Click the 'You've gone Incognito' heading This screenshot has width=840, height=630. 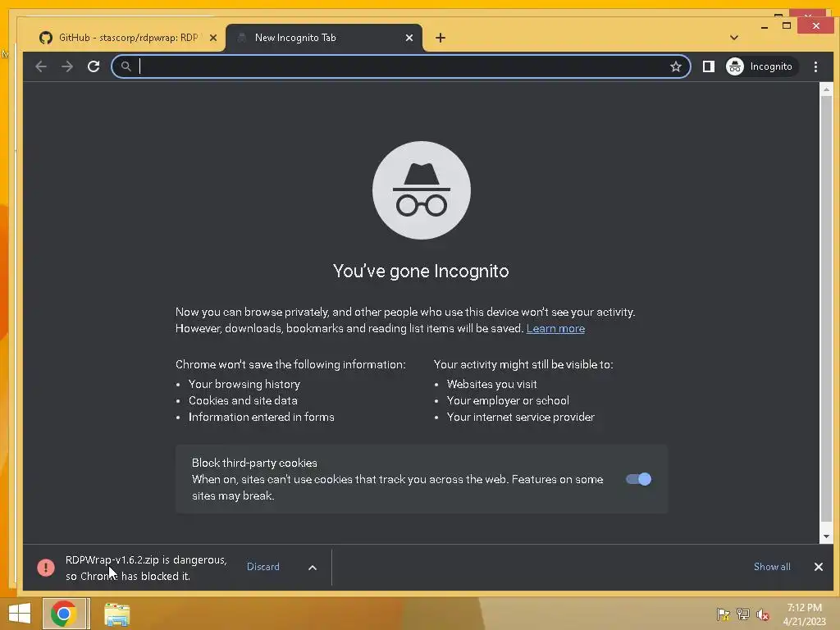tap(421, 271)
